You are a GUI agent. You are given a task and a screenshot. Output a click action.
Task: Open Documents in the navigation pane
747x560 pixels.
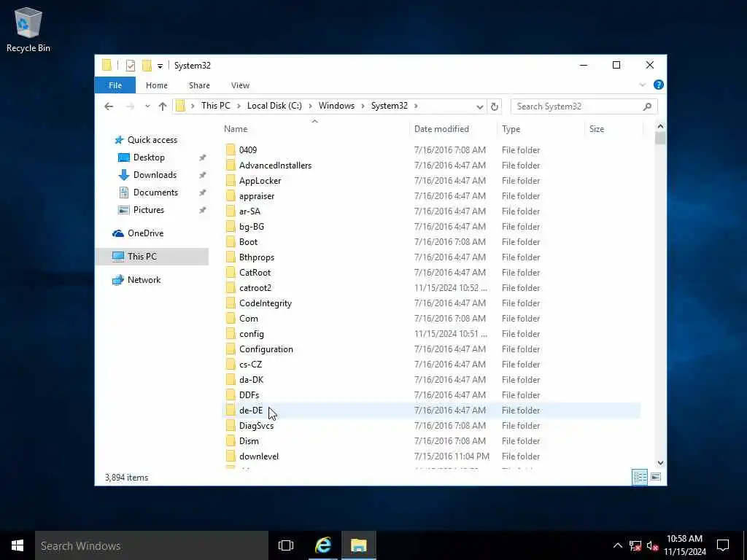click(147, 192)
